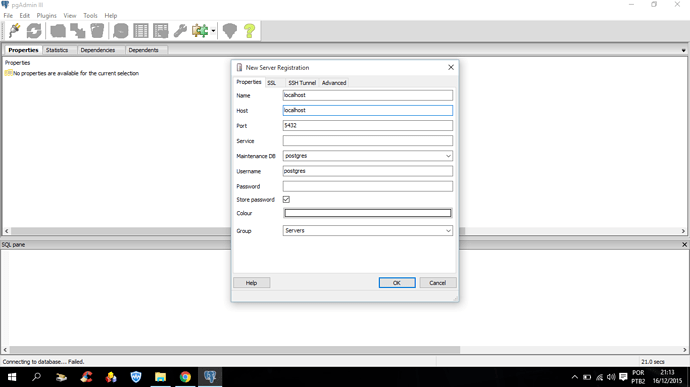Toggle the Store password checkbox
This screenshot has width=690, height=387.
(x=286, y=199)
